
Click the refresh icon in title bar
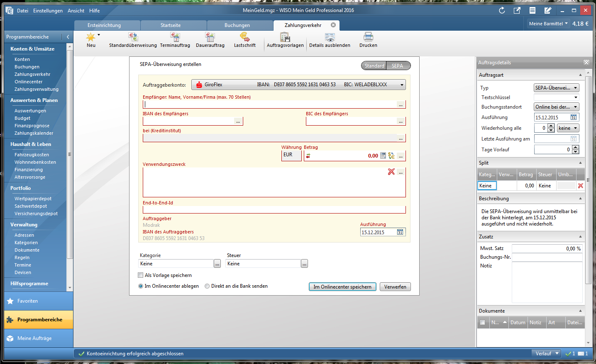(x=502, y=10)
